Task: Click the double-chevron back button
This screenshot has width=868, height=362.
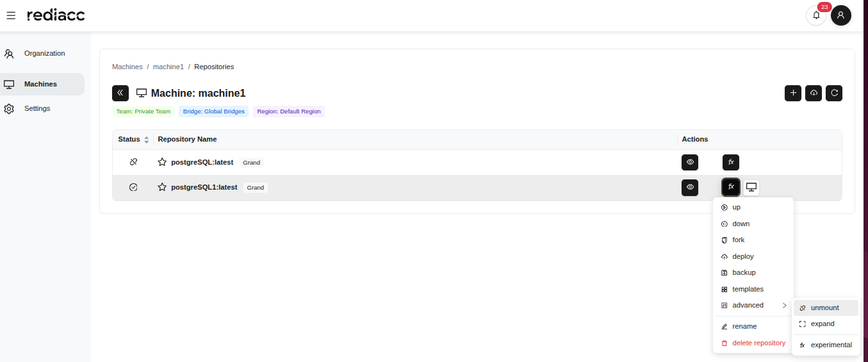Action: click(120, 93)
